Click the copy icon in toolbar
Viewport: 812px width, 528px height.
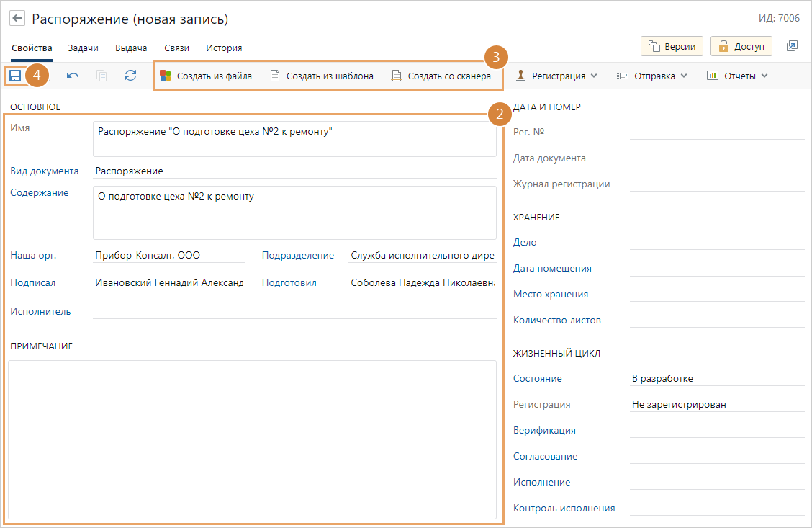[x=101, y=76]
